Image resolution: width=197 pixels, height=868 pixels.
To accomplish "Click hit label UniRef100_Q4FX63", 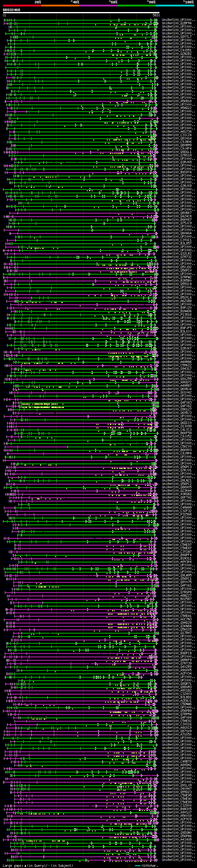I will click(x=177, y=402).
